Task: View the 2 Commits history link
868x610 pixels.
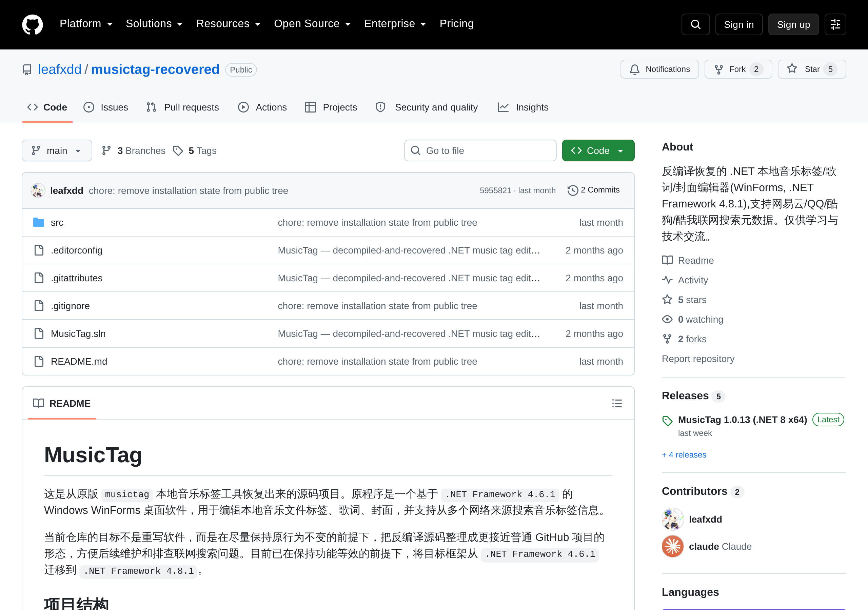Action: [594, 190]
